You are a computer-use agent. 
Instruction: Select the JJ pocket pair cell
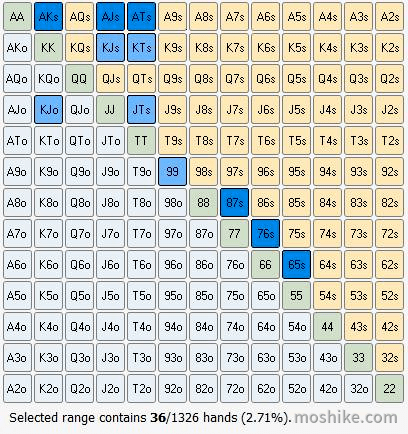click(110, 110)
